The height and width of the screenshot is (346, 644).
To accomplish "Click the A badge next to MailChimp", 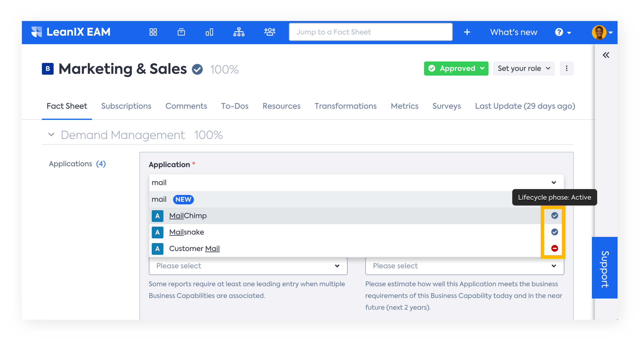I will pos(157,216).
